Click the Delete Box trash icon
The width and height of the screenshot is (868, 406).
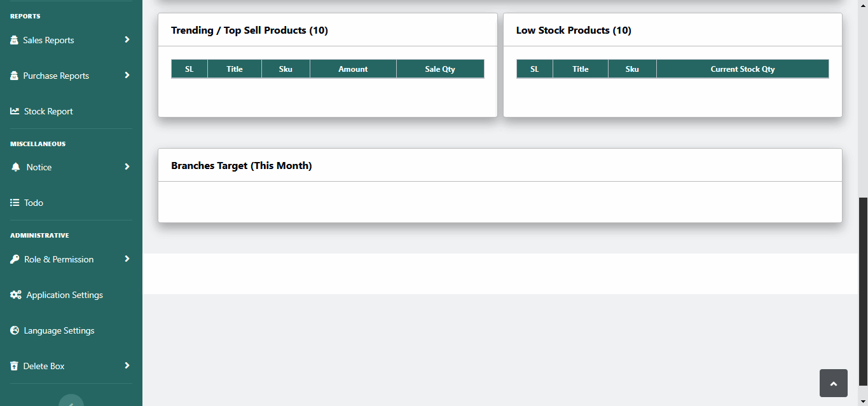[14, 365]
